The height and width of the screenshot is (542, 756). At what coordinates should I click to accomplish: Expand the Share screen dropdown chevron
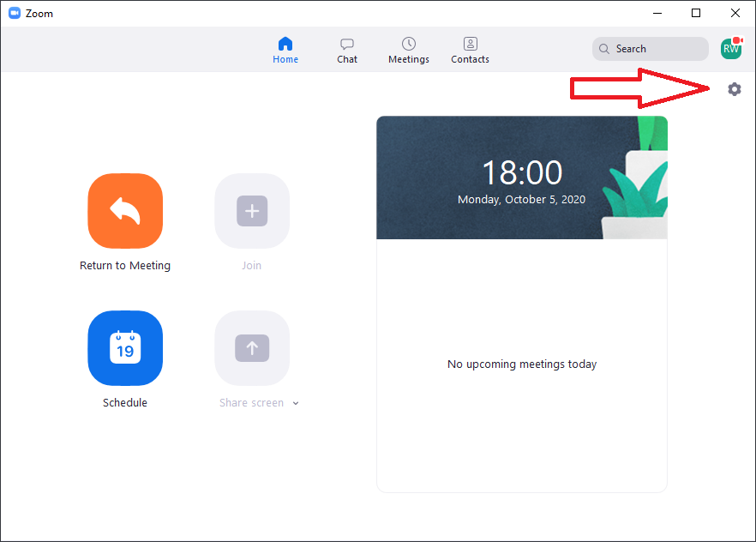coord(296,403)
